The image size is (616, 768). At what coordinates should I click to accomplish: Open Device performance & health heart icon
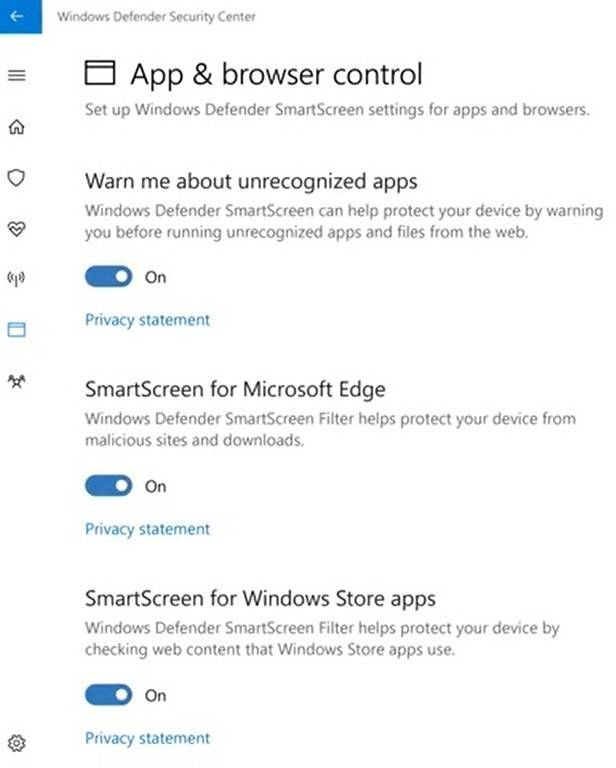[17, 228]
